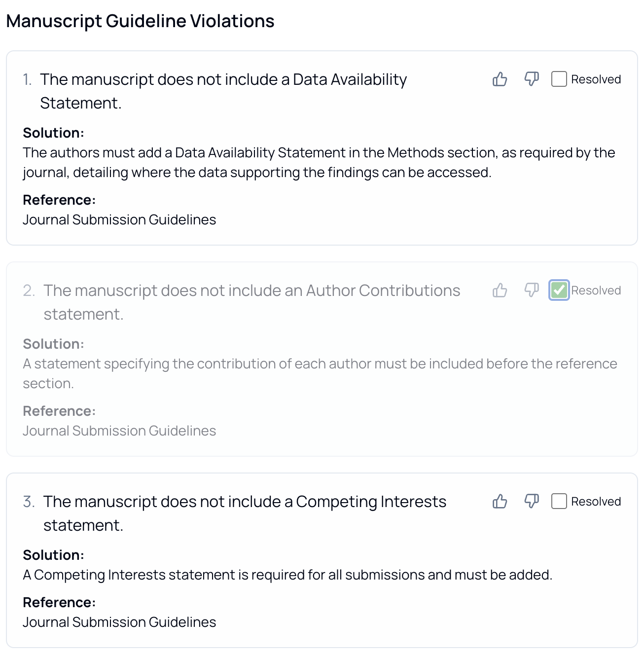The width and height of the screenshot is (644, 655).
Task: Give a thumbs down to violation 1
Action: 531,79
